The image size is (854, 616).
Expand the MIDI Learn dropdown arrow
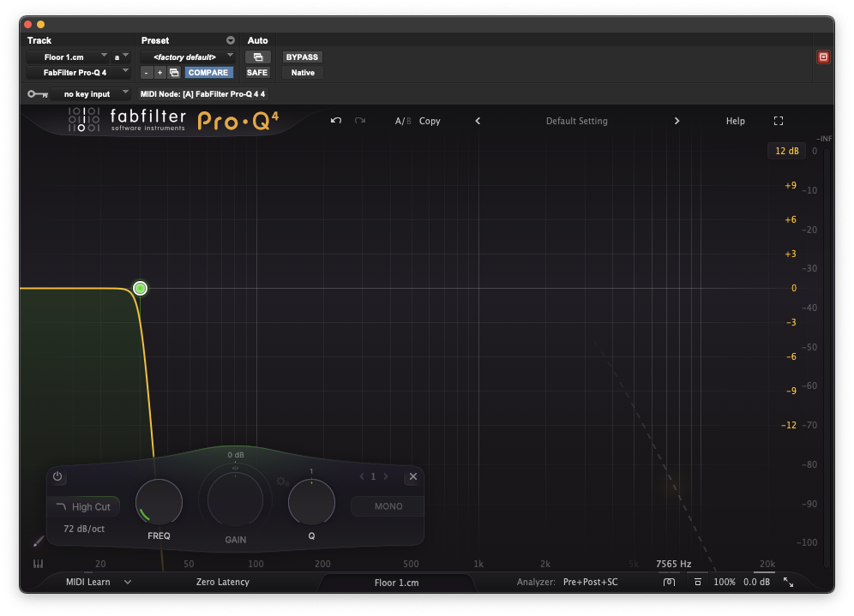point(128,583)
